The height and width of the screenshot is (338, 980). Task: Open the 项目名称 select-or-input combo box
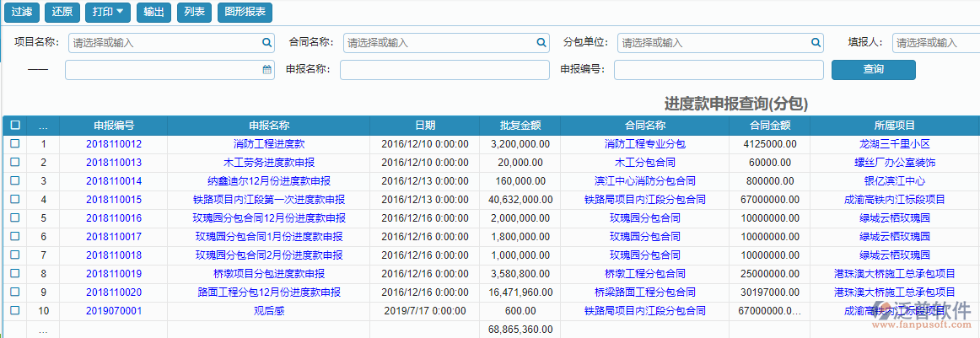tap(164, 42)
